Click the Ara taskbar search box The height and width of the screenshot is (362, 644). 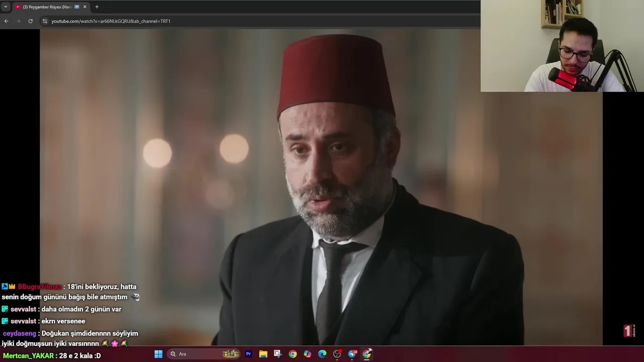pyautogui.click(x=204, y=354)
